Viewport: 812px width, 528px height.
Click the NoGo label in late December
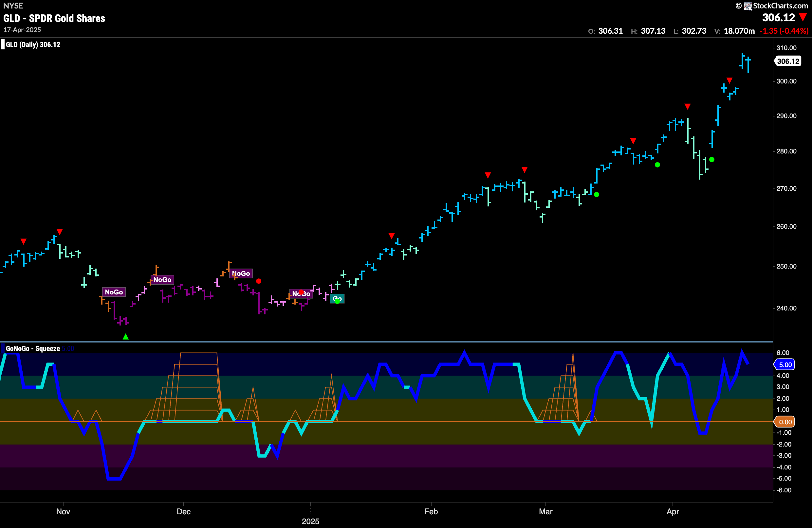point(301,294)
